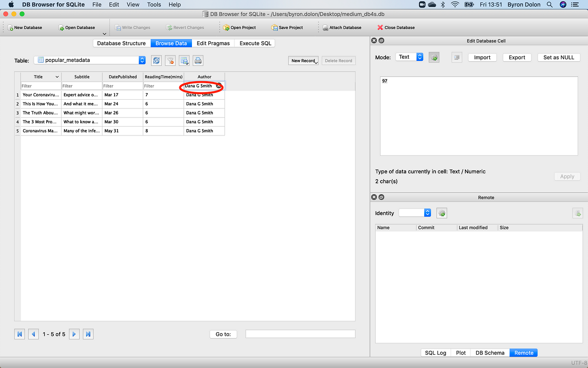Viewport: 588px width, 368px height.
Task: Click the Export button
Action: pyautogui.click(x=517, y=58)
